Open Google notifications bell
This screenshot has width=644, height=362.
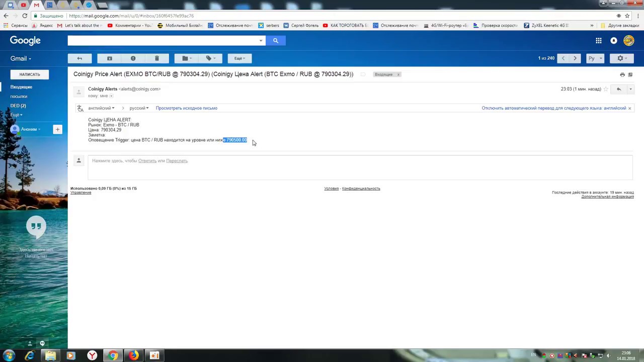614,41
